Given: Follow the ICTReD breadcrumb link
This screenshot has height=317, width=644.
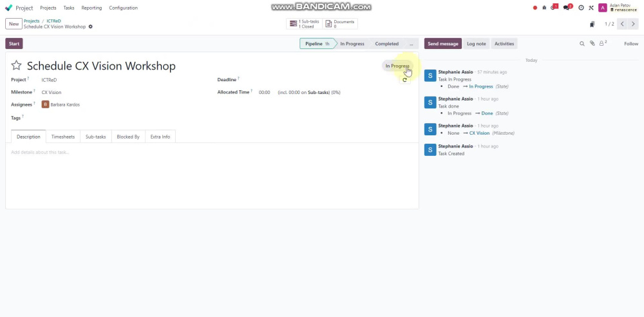Looking at the screenshot, I should [54, 21].
